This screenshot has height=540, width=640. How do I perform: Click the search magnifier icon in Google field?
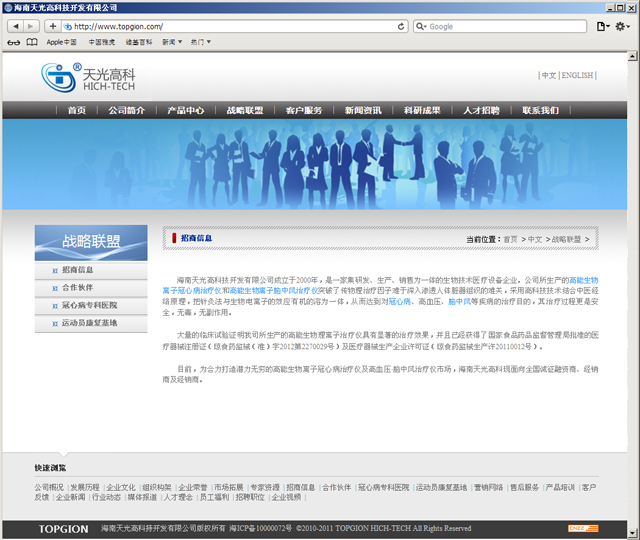point(423,26)
